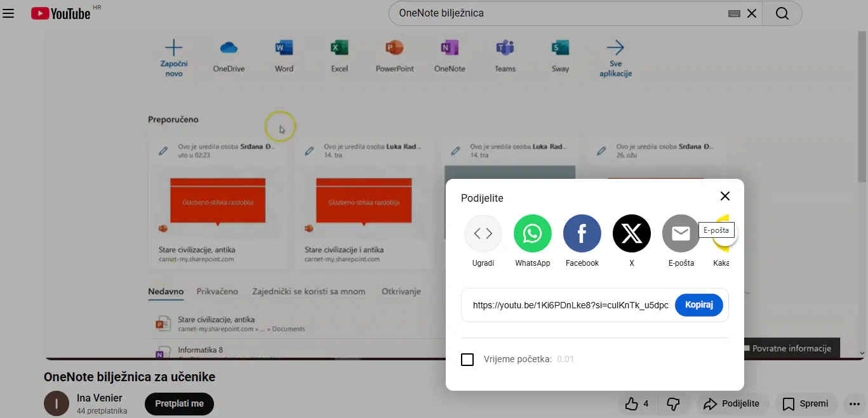Click the Stare civilizacije i antika card thumbnail

pyautogui.click(x=364, y=202)
